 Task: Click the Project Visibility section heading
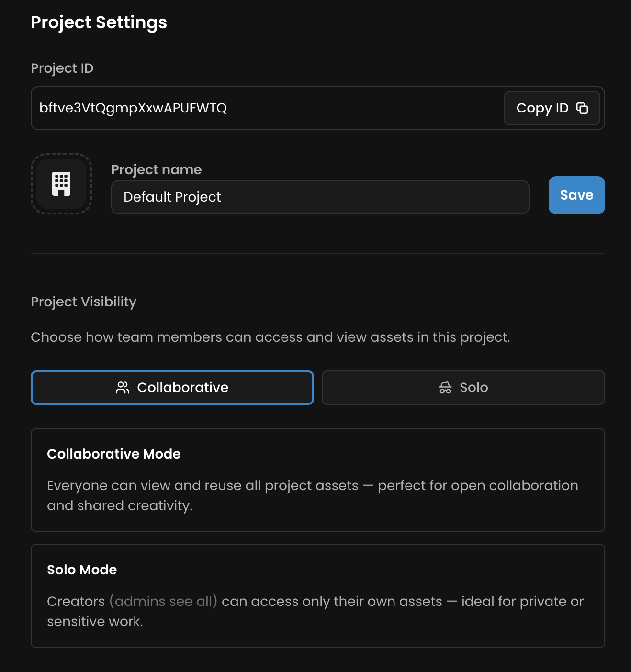[x=84, y=302]
